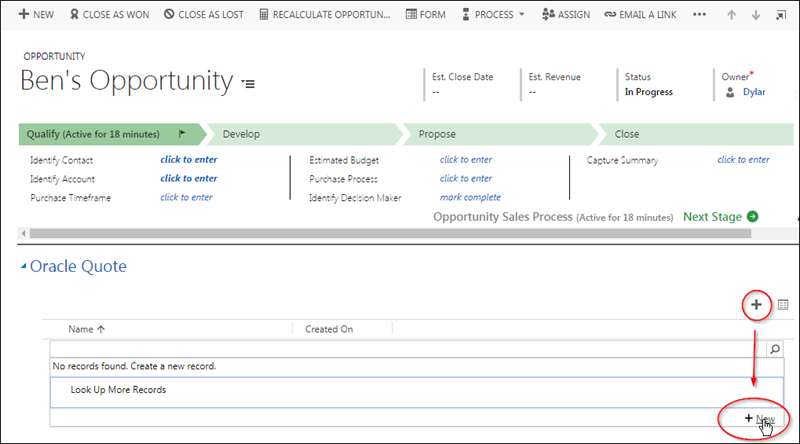Click the up arrow navigation icon

(732, 15)
